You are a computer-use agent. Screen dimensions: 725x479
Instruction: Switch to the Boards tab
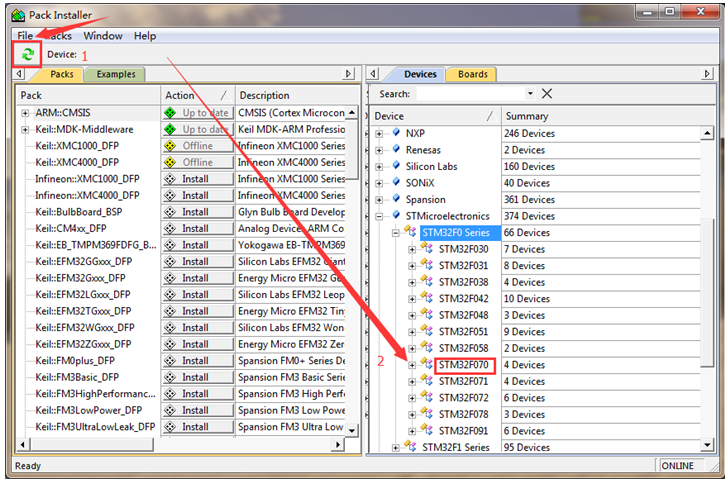(x=473, y=74)
